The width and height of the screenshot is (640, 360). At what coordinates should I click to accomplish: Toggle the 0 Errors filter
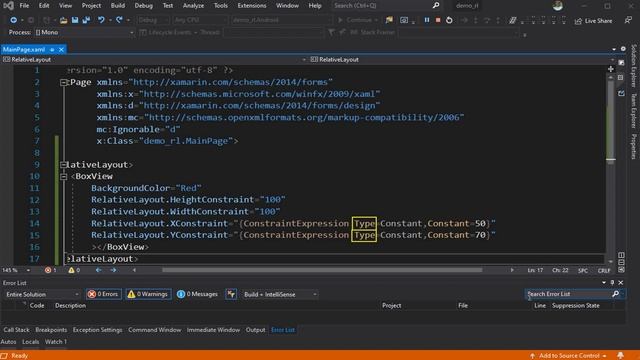click(103, 294)
